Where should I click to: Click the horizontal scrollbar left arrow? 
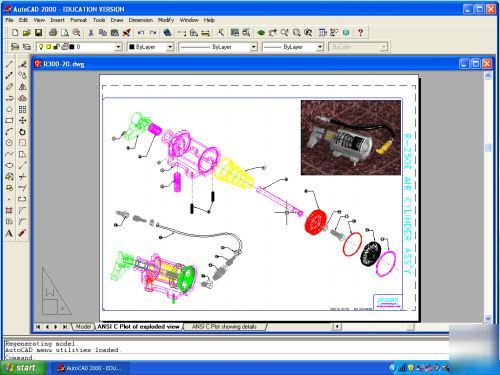[337, 327]
